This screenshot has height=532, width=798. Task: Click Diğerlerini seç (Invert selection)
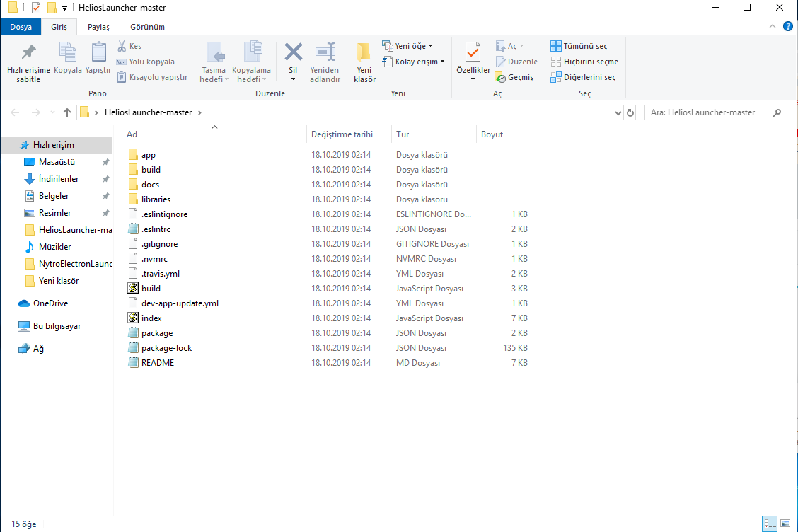click(583, 77)
